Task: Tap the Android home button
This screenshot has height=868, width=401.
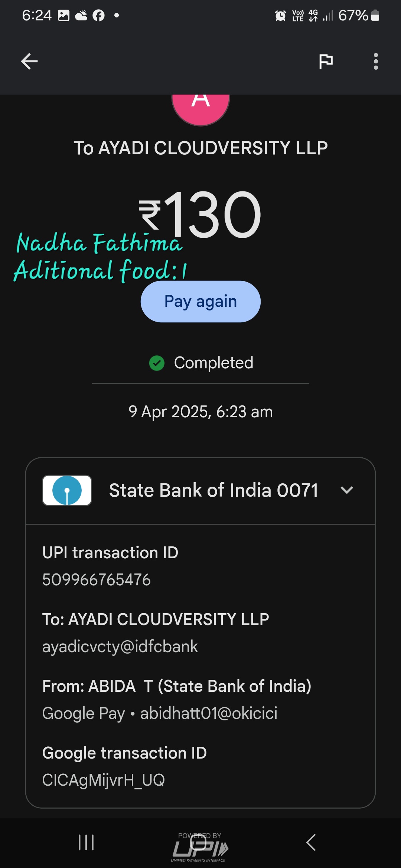Action: click(198, 842)
